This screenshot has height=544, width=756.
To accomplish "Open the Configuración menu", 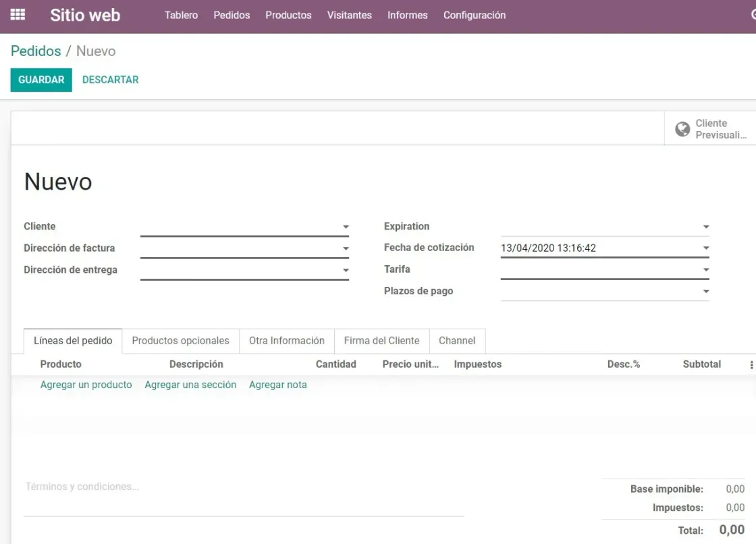I will click(x=475, y=15).
